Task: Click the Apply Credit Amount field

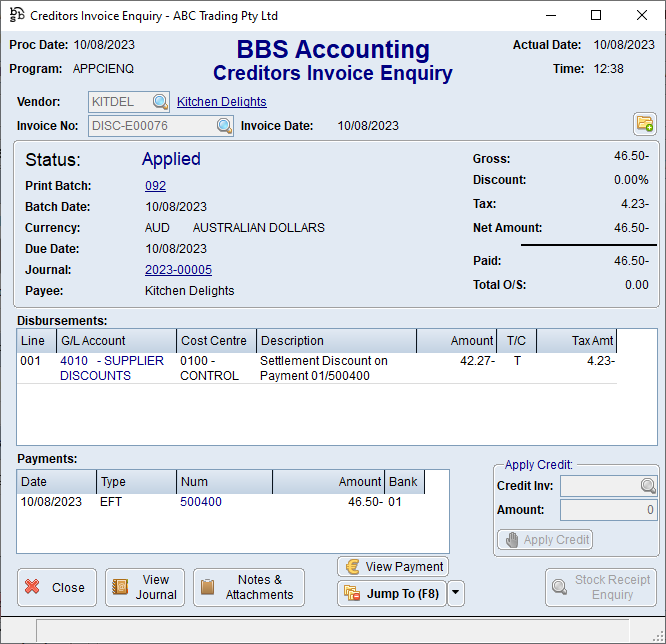Action: (607, 510)
